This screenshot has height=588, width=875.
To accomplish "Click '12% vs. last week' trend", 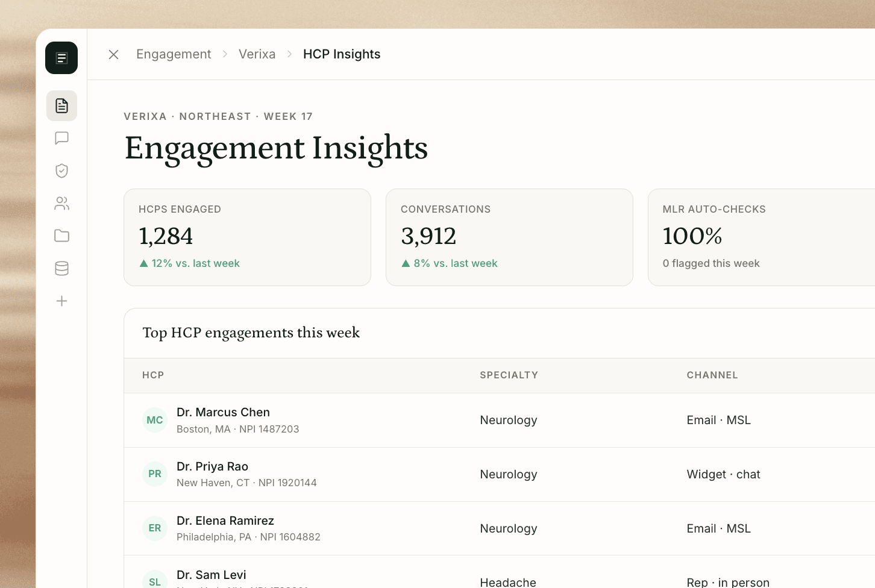I will coord(190,263).
